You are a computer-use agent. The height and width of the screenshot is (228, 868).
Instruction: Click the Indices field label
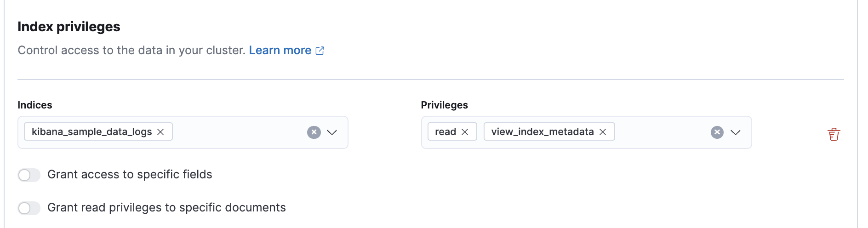point(35,105)
